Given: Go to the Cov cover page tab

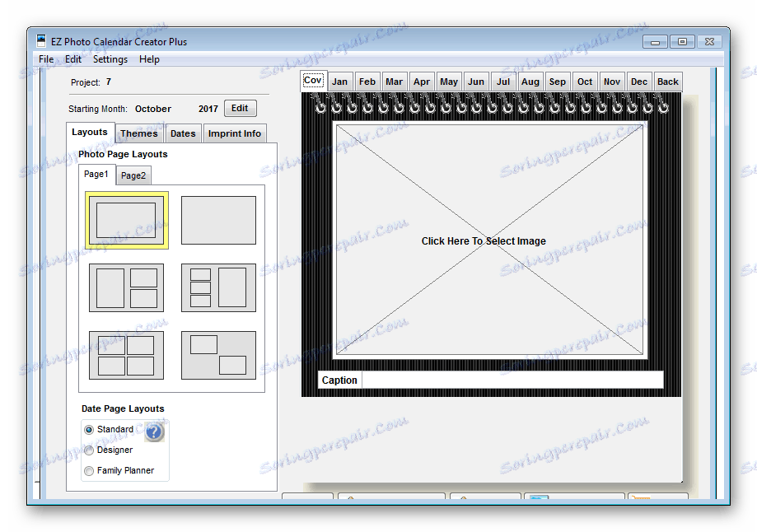Looking at the screenshot, I should (313, 81).
